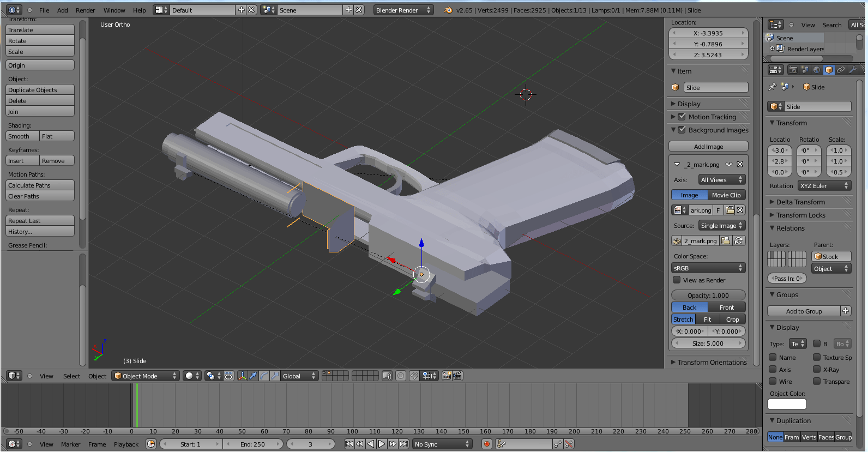The height and width of the screenshot is (452, 868).
Task: Click the white Object Color swatch
Action: click(x=787, y=404)
